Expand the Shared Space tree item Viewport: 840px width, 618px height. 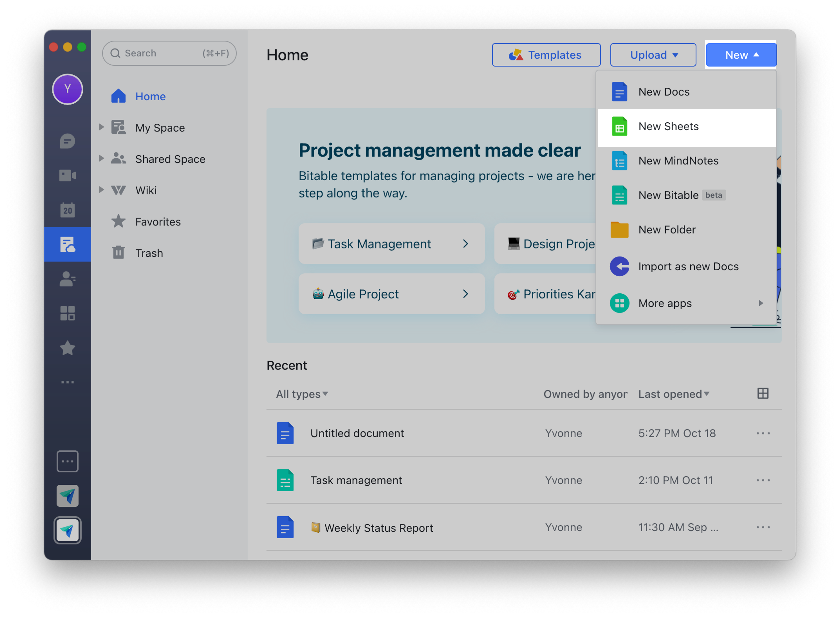coord(101,159)
